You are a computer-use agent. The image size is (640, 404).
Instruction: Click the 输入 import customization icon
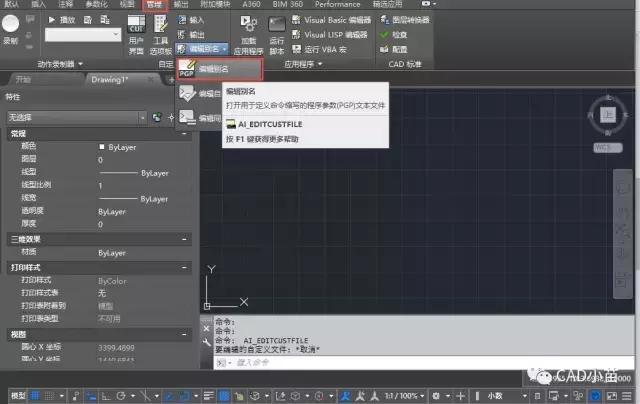182,20
